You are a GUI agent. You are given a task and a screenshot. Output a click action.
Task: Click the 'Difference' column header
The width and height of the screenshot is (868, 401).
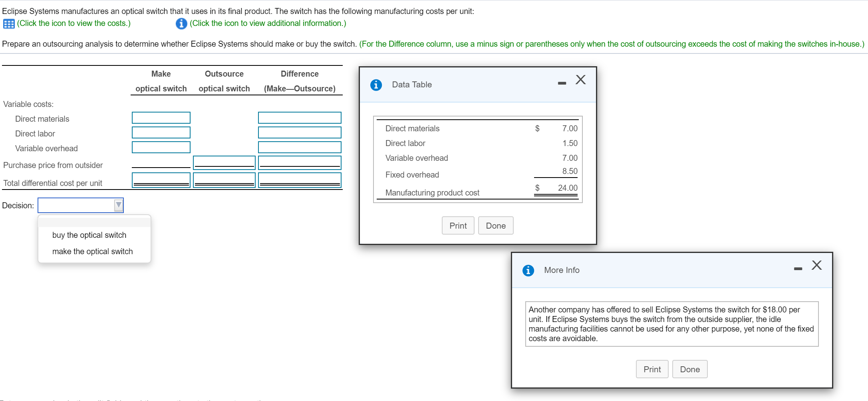pyautogui.click(x=300, y=74)
